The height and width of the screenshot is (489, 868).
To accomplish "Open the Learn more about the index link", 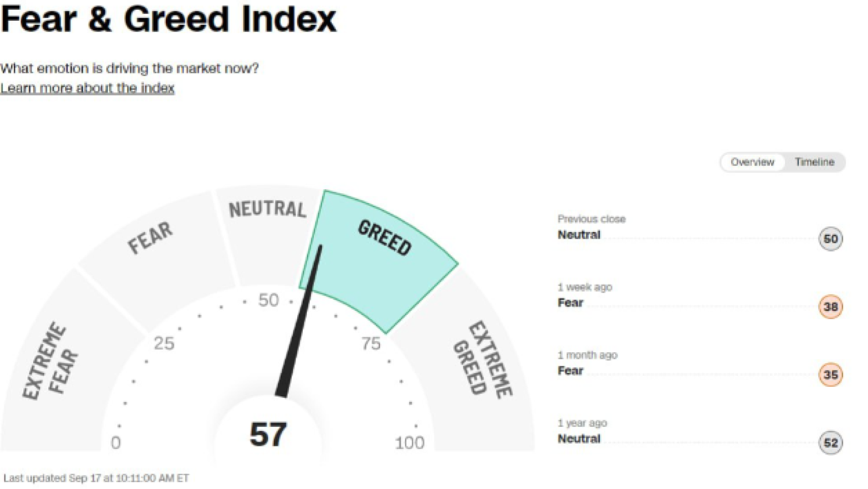I will (x=88, y=88).
